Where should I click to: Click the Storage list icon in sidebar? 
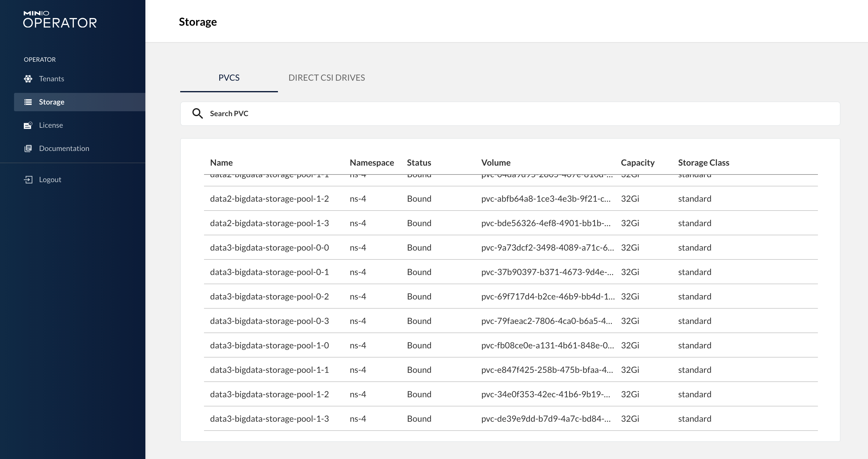pos(28,102)
